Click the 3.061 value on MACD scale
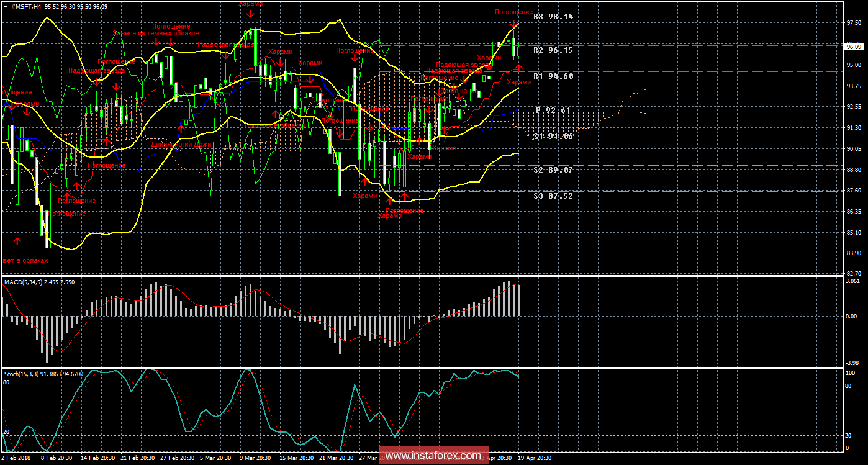This screenshot has width=868, height=465. click(x=852, y=281)
